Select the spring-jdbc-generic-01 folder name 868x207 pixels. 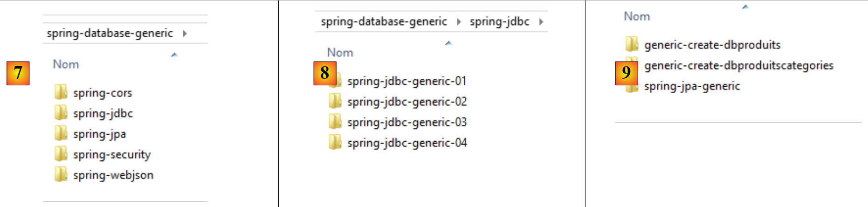coord(407,81)
